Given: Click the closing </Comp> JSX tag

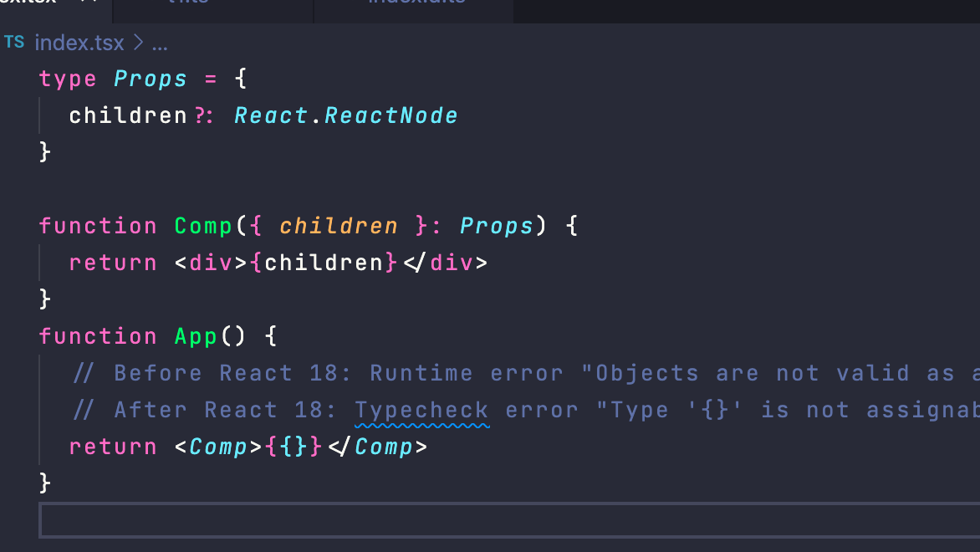Looking at the screenshot, I should 378,447.
